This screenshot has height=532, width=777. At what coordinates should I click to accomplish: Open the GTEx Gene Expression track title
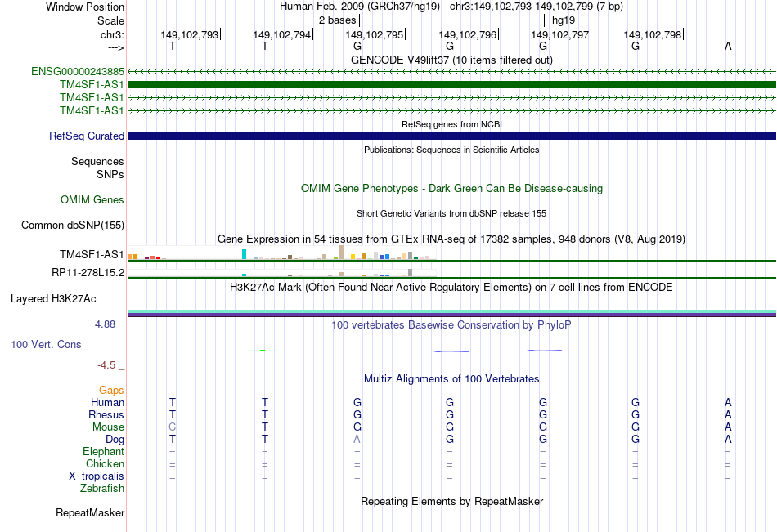(451, 239)
